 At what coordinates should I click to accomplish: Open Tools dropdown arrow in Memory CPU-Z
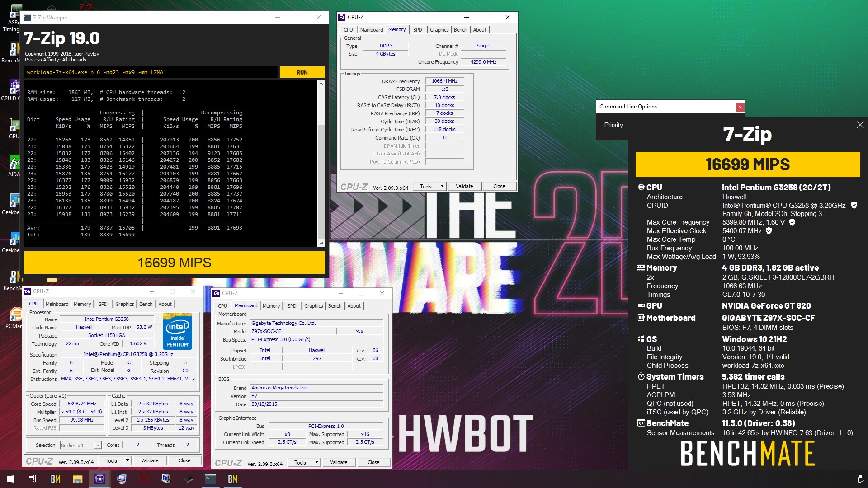[x=442, y=186]
